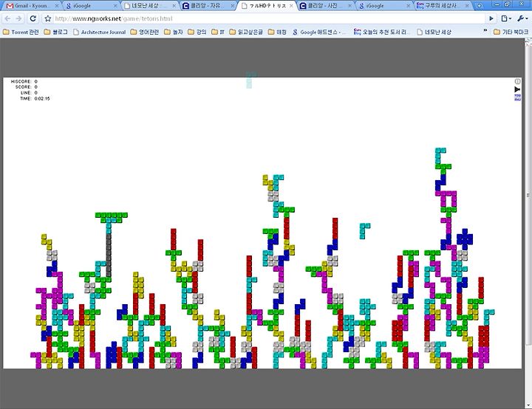Screen dimensions: 532x409
Task: Close the フルHDテトリス tab
Action: pos(291,6)
